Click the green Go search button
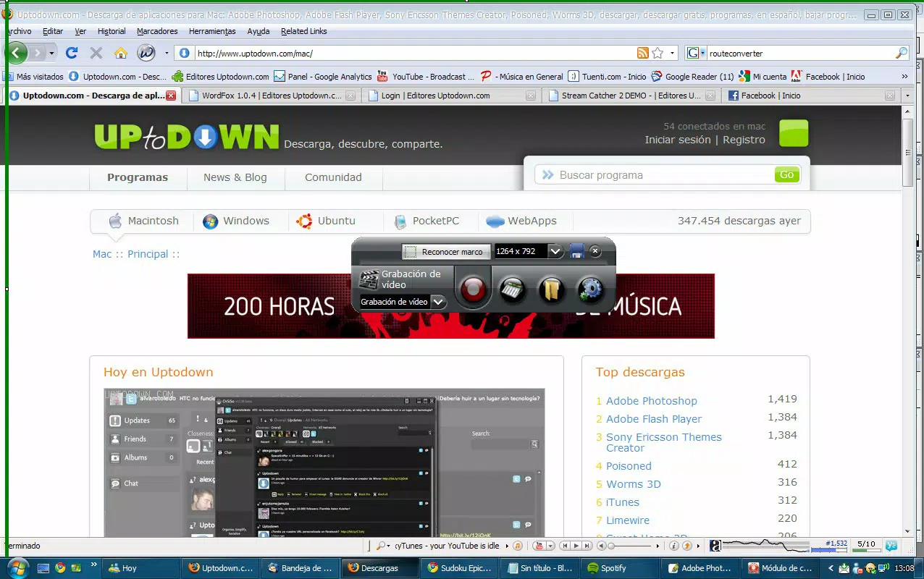This screenshot has width=924, height=579. pos(787,174)
